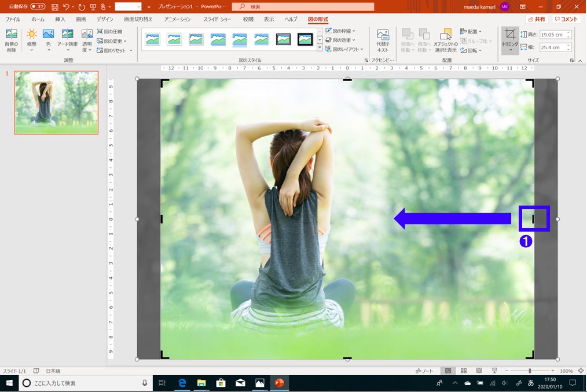
Task: Open the File (ファイル) tab
Action: pos(13,19)
